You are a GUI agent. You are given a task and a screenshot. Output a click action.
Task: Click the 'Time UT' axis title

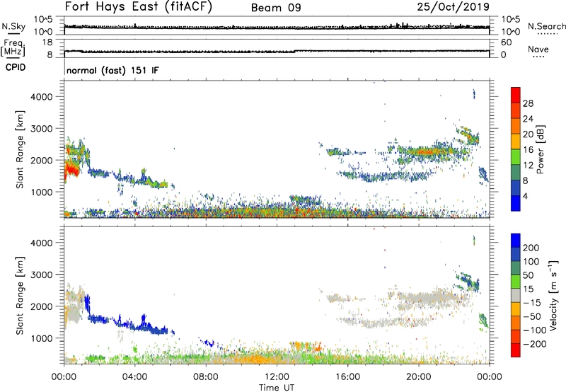(277, 387)
